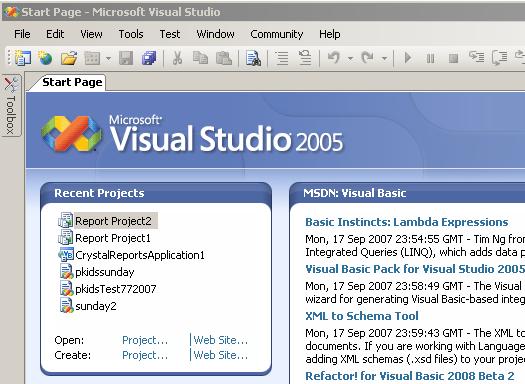Open recent project pkidsTest772007
The height and width of the screenshot is (384, 525).
pos(116,289)
